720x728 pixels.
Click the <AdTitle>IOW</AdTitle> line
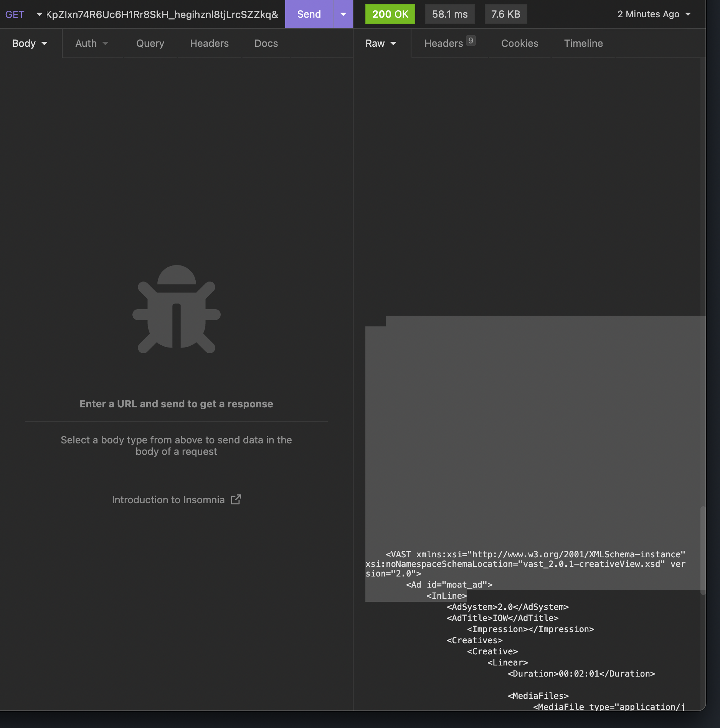click(x=502, y=618)
